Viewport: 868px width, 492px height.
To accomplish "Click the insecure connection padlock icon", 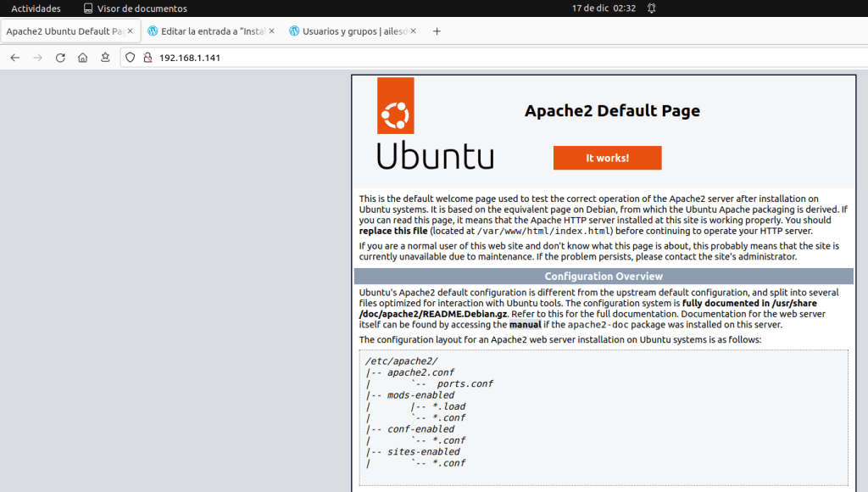I will 147,58.
